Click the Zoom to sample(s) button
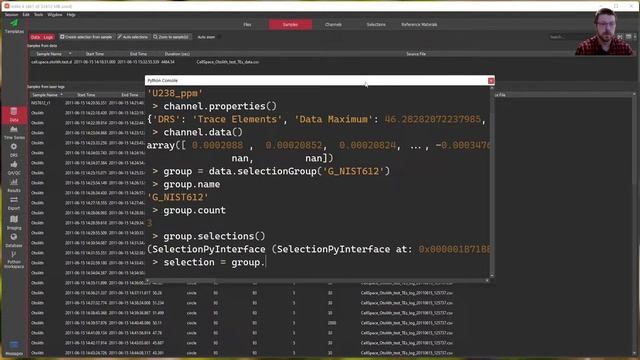 click(171, 37)
